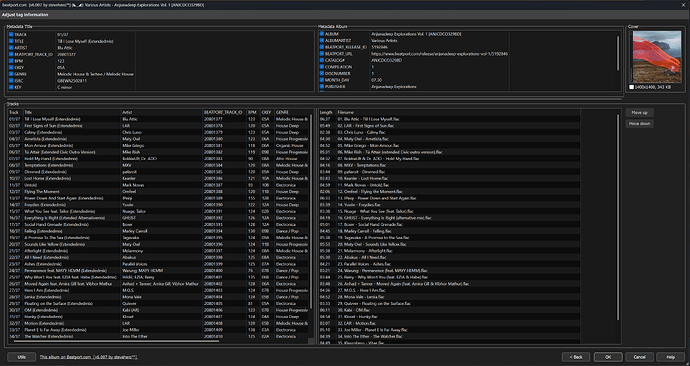Toggle the DISCNUMBER field checkbox
This screenshot has height=366, width=690.
coord(322,73)
